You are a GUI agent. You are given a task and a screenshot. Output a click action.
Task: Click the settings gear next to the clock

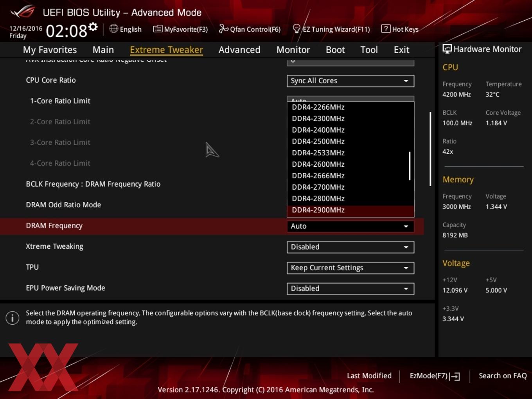(x=93, y=27)
